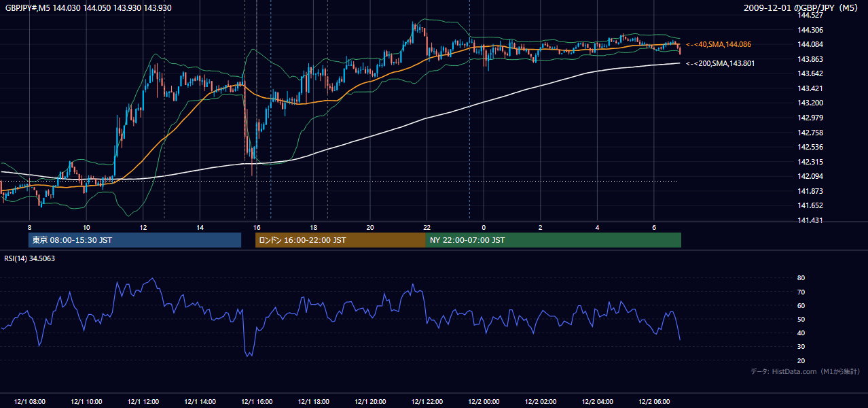This screenshot has width=868, height=408.
Task: Click bottom time label 12/1 18:00
Action: point(314,402)
